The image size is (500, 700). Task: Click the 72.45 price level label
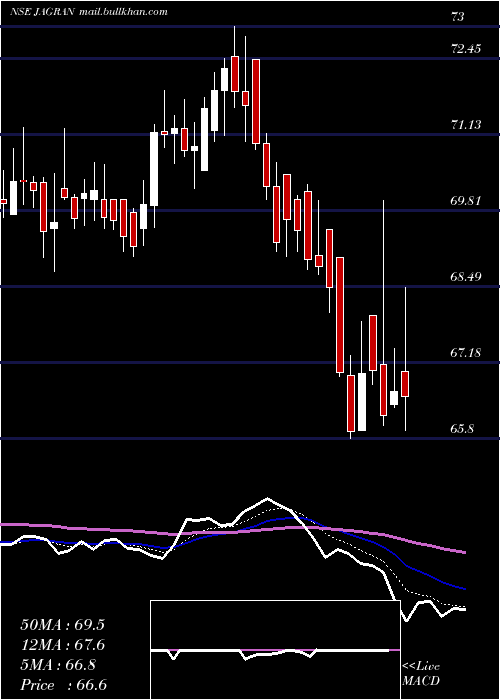(466, 49)
